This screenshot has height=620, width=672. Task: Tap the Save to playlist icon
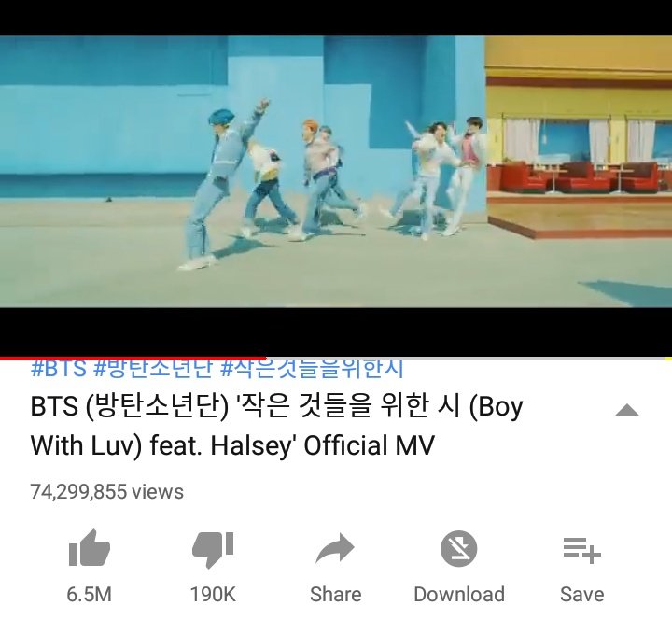(x=582, y=550)
